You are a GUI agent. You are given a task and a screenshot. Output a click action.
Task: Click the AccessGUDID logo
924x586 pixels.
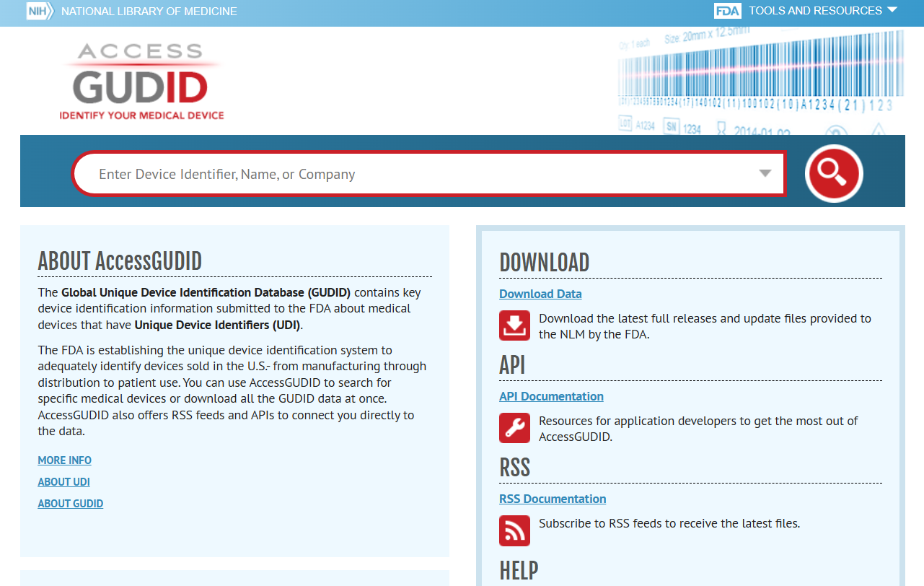(x=141, y=81)
